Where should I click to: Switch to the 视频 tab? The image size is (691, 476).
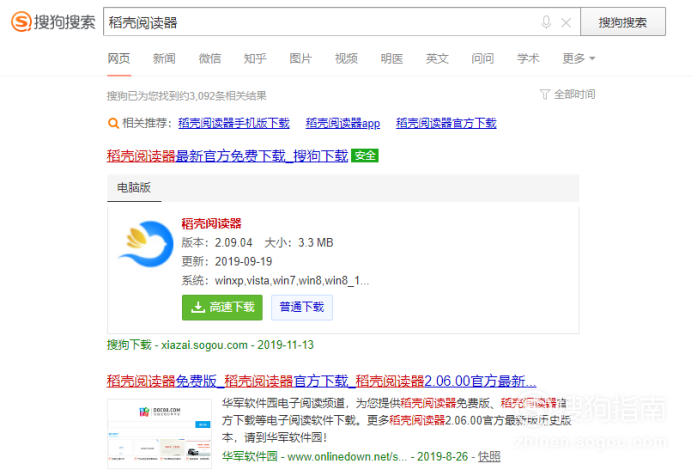point(346,58)
